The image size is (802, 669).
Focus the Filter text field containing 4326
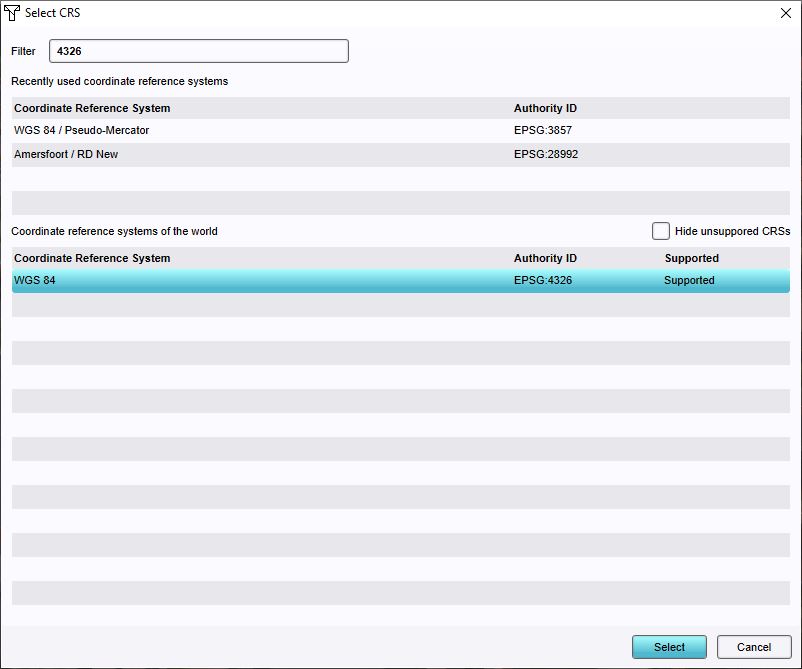198,51
